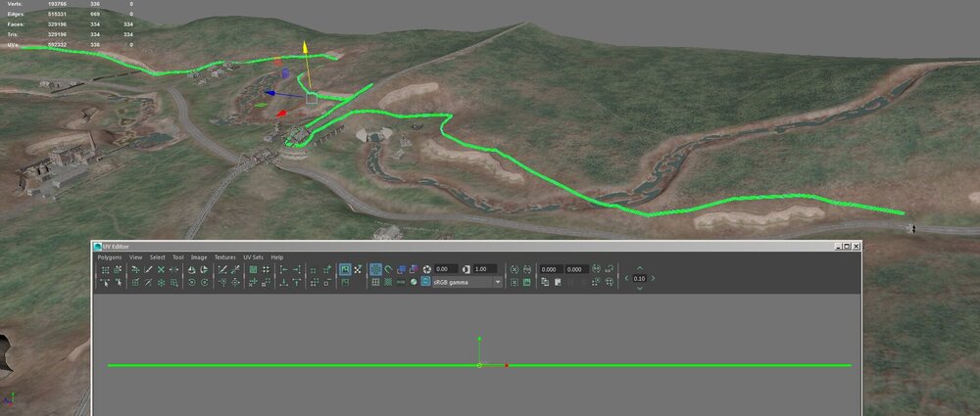This screenshot has width=980, height=416.
Task: Click the nudge right arrow beside 0.10
Action: click(653, 279)
